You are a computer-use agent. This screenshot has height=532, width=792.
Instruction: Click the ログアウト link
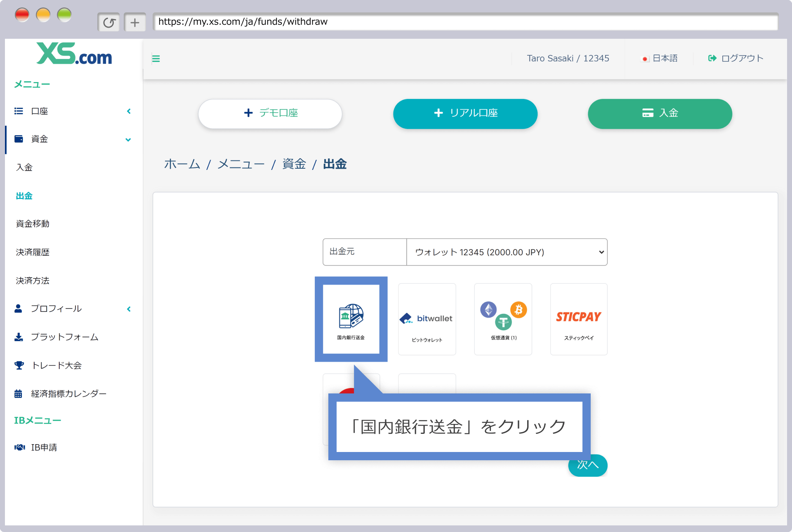(742, 59)
